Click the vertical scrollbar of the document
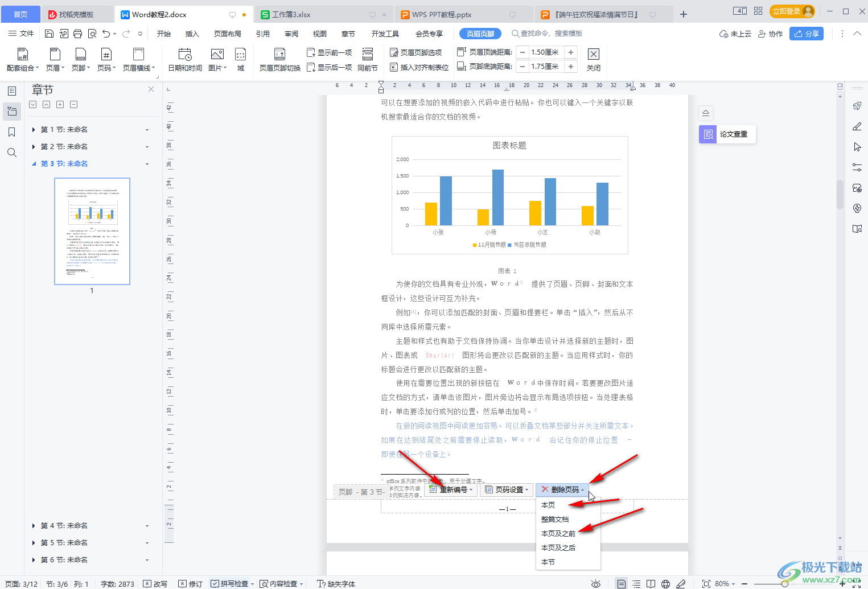The width and height of the screenshot is (868, 589). pos(840,195)
